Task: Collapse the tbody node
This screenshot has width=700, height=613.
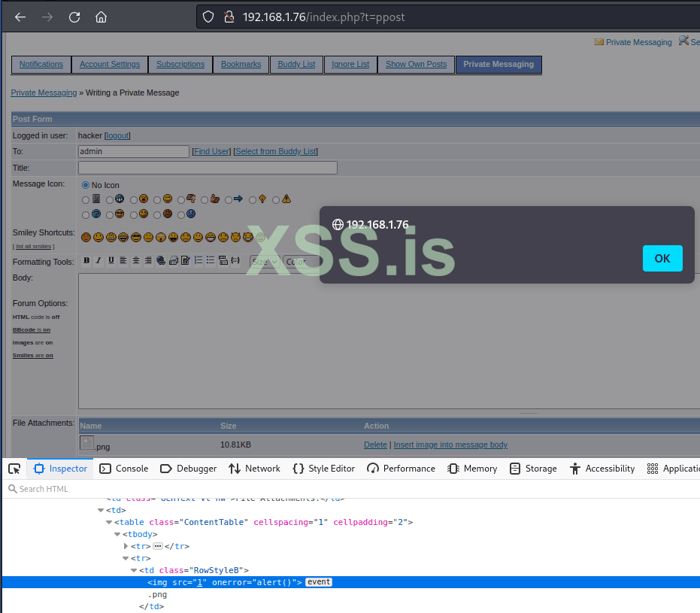Action: pyautogui.click(x=117, y=534)
